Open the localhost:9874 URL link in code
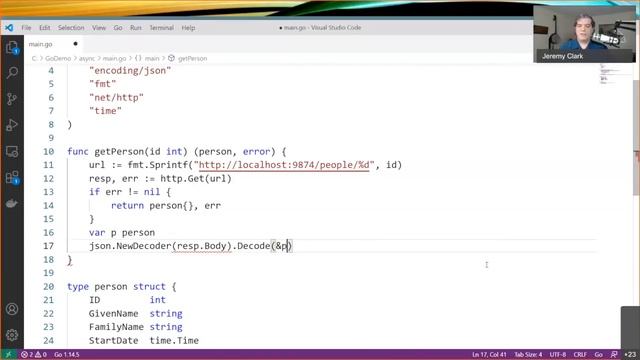Screen dimensions: 640x360 click(x=284, y=165)
